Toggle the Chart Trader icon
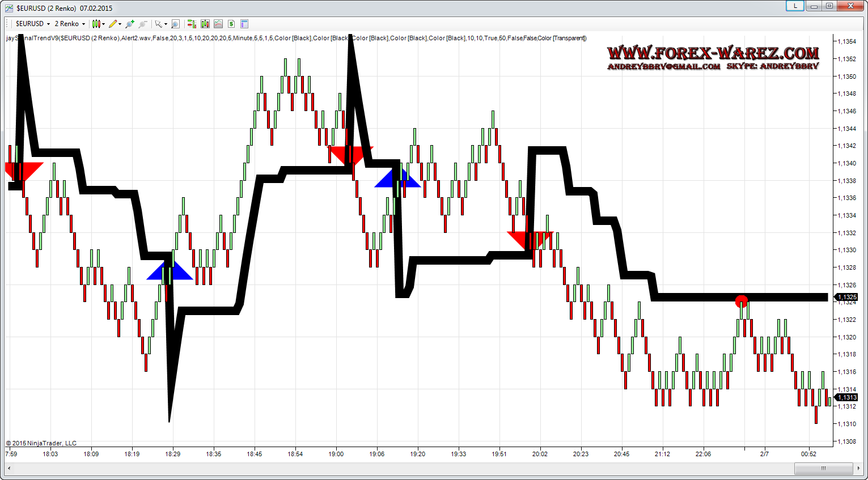The width and height of the screenshot is (868, 480). [x=192, y=24]
